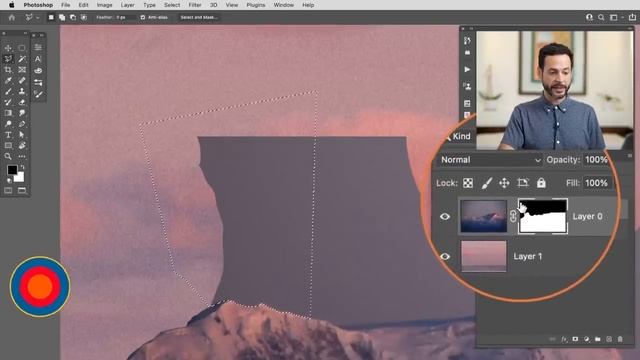Open the Filter menu

pos(195,5)
